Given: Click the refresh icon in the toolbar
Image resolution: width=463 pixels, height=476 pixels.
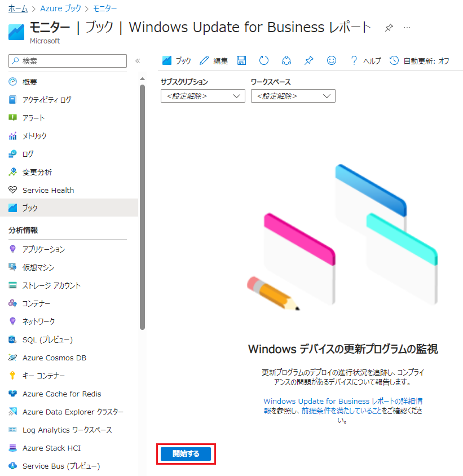Looking at the screenshot, I should [x=263, y=60].
